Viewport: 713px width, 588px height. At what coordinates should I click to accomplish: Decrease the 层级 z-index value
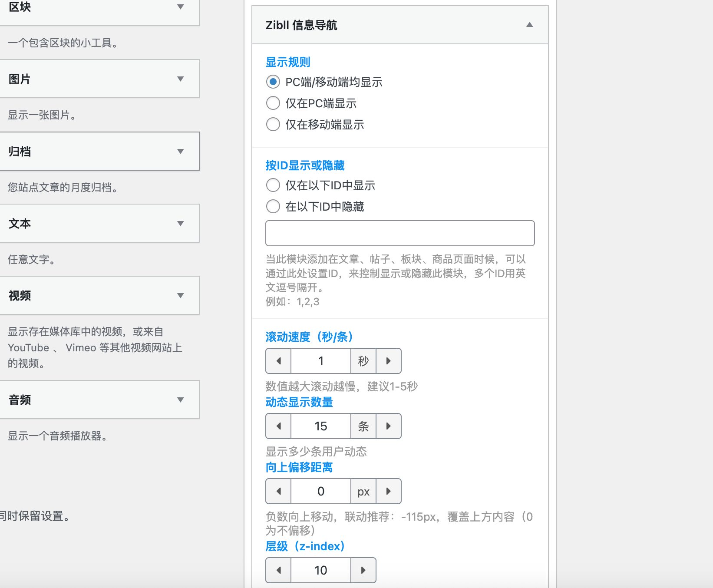(278, 570)
